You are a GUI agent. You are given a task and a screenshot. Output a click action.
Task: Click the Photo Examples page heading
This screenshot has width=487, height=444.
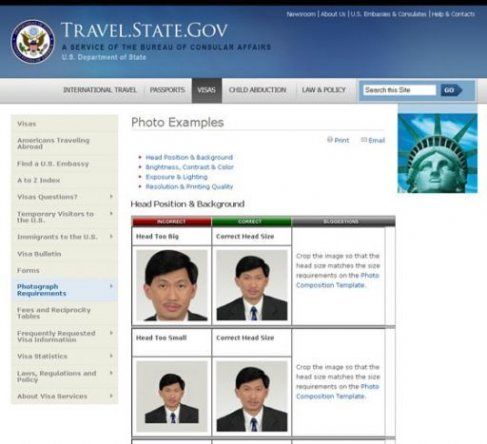[177, 122]
